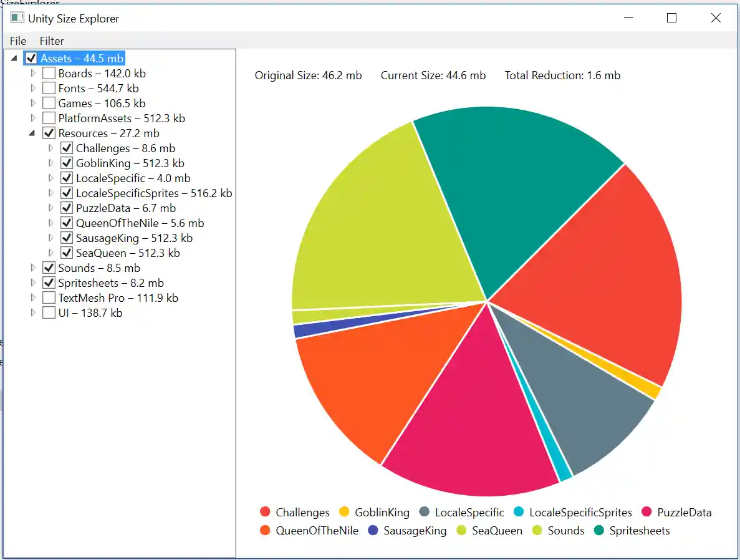Uncheck the QueenOfTheNile checkbox

point(67,223)
